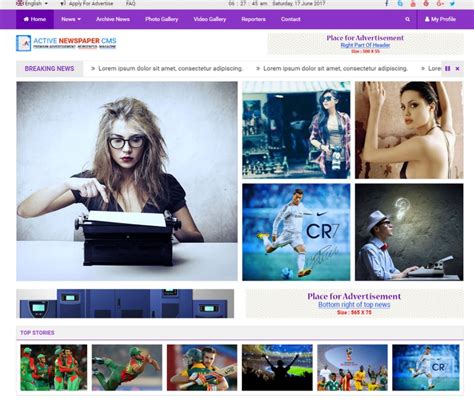This screenshot has height=403, width=474.
Task: Click the search magnifier icon
Action: (407, 19)
